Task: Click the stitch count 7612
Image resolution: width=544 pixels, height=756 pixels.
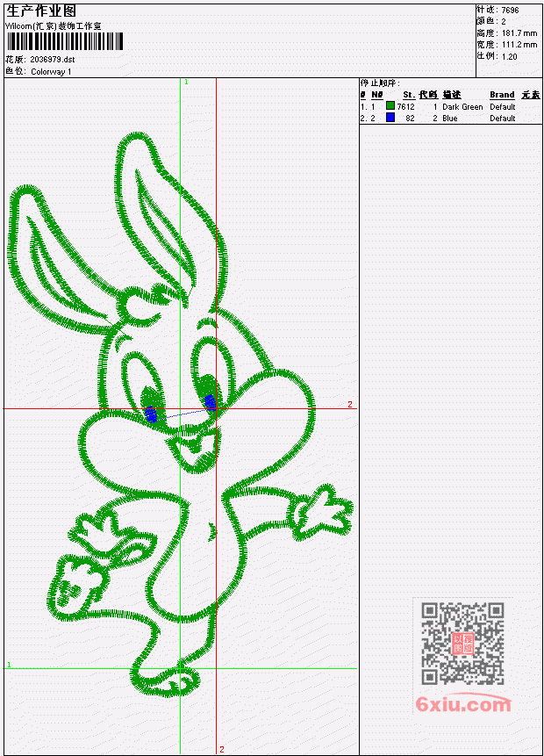Action: point(405,106)
